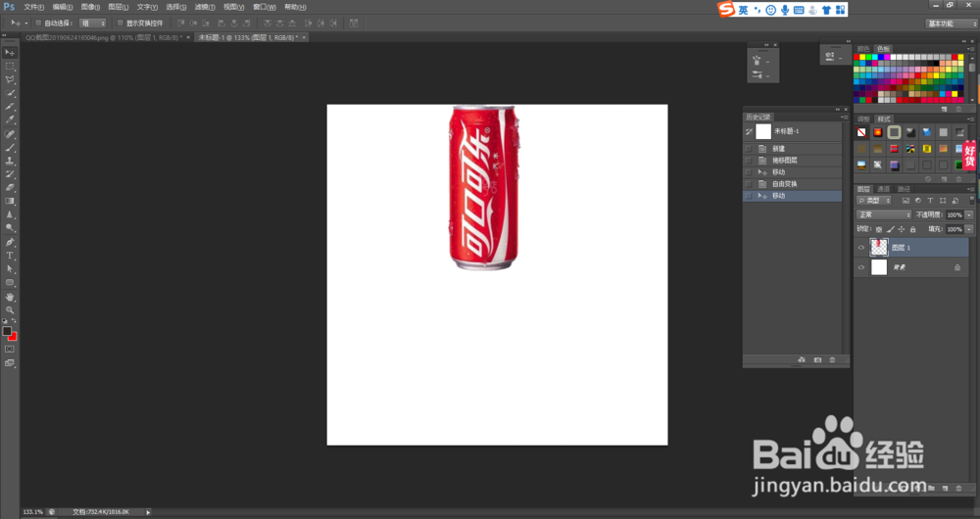This screenshot has width=980, height=519.
Task: Switch to the 调整 panel tab
Action: (x=863, y=118)
